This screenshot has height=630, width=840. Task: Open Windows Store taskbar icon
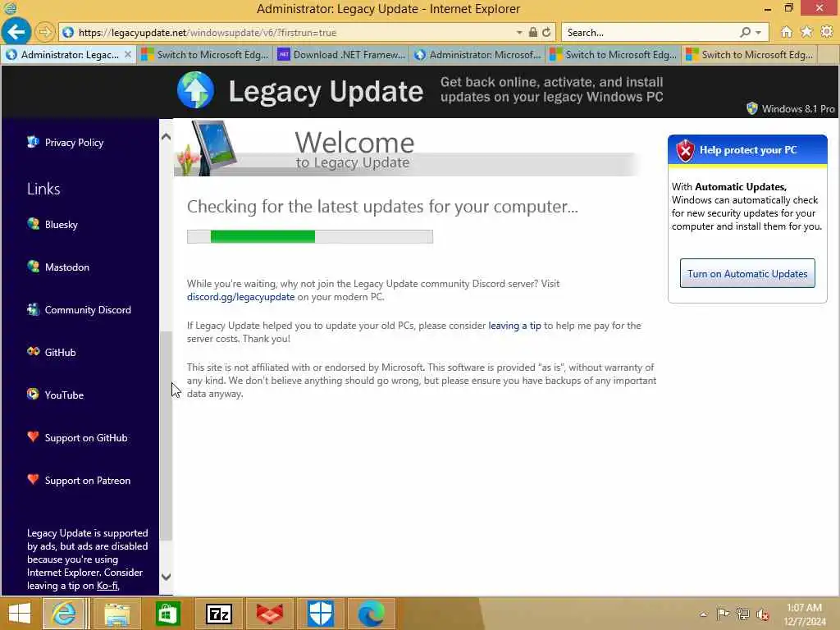167,614
